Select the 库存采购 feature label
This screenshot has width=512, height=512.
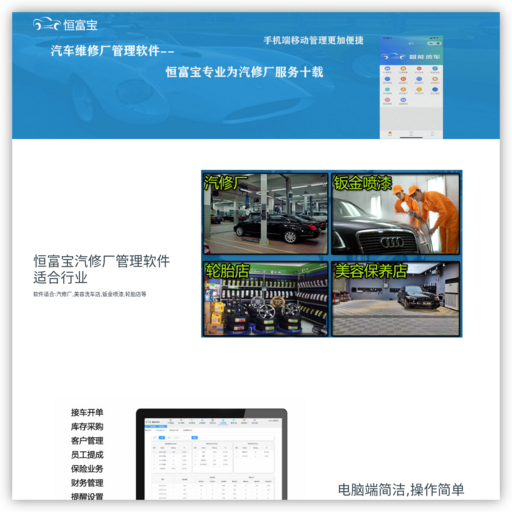tap(87, 427)
